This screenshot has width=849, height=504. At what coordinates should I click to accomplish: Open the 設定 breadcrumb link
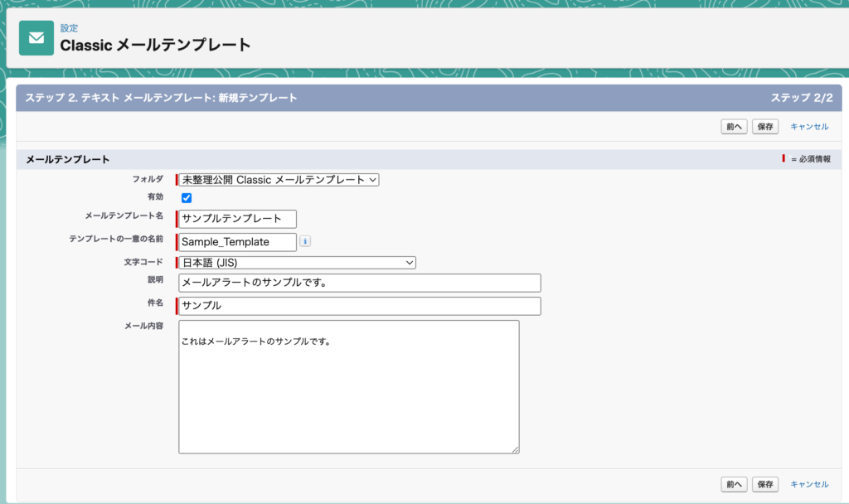click(x=69, y=28)
